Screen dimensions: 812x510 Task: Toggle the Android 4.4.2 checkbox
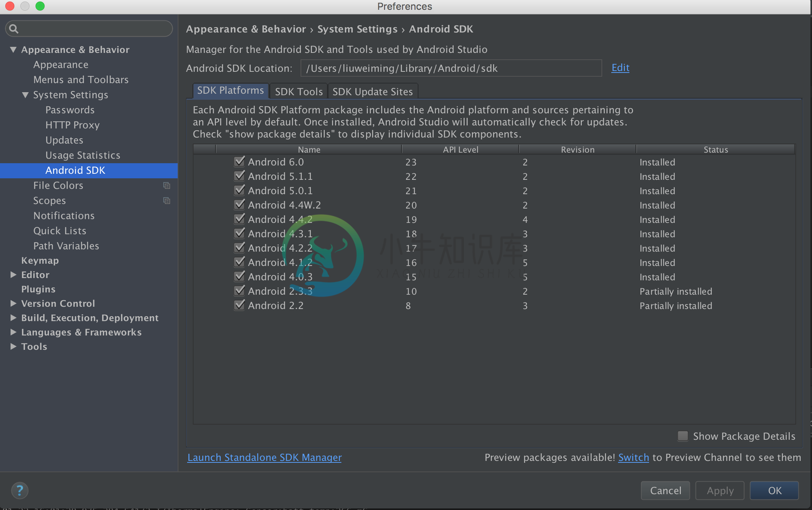(x=239, y=219)
